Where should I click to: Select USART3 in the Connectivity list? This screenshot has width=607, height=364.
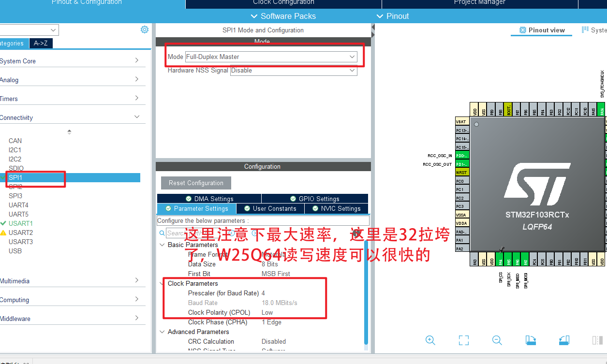(20, 242)
